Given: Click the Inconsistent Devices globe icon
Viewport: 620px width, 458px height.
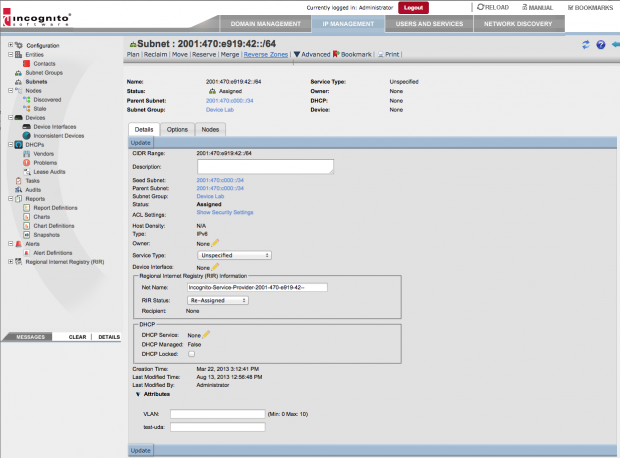Looking at the screenshot, I should pyautogui.click(x=26, y=136).
